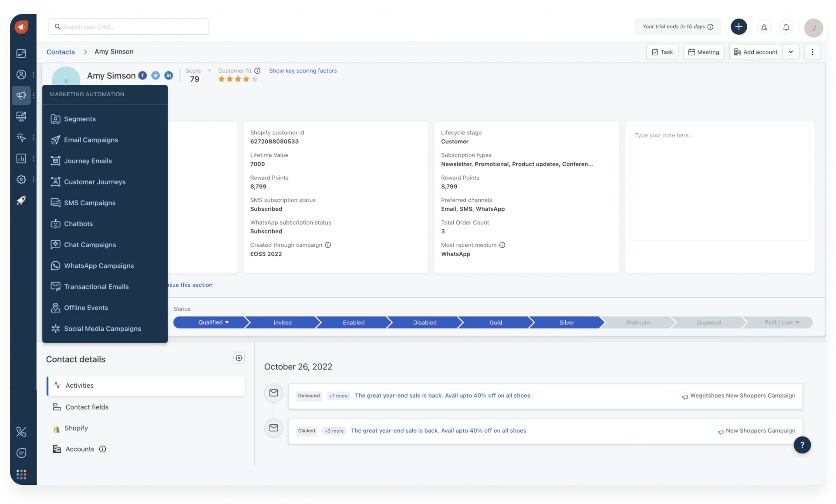Toggle Amy Simson's Twitter profile link
Viewport: 836px width, 504px height.
[155, 75]
